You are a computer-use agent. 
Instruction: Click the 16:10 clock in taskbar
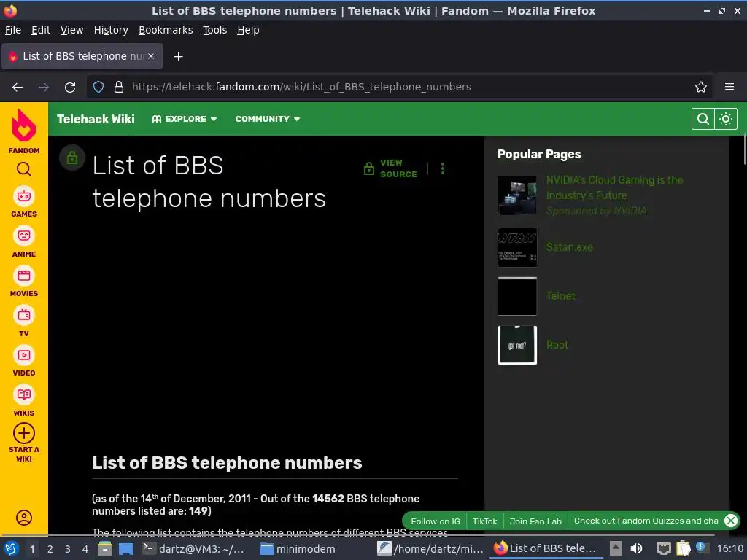[729, 549]
